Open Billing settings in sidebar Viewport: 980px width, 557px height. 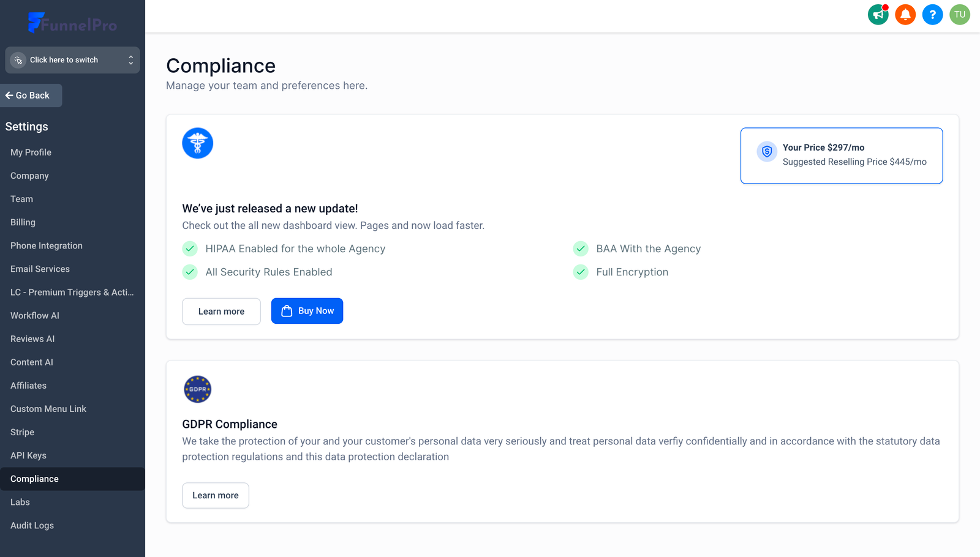(23, 222)
